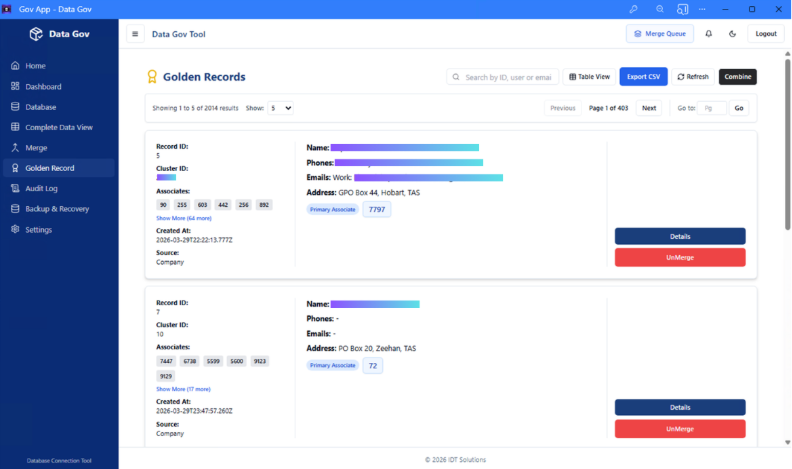Image resolution: width=792 pixels, height=469 pixels.
Task: Expand Show More (17 more) associates
Action: [183, 389]
